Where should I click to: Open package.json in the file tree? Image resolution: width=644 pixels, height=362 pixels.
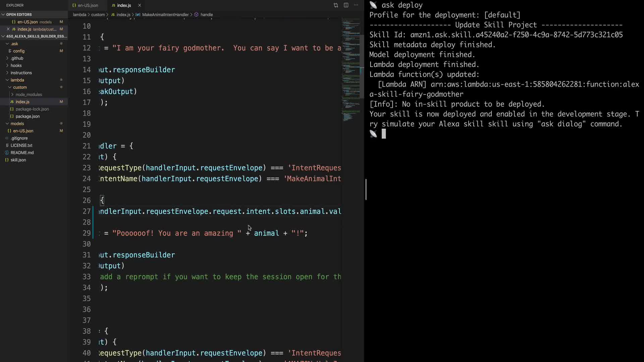point(28,116)
